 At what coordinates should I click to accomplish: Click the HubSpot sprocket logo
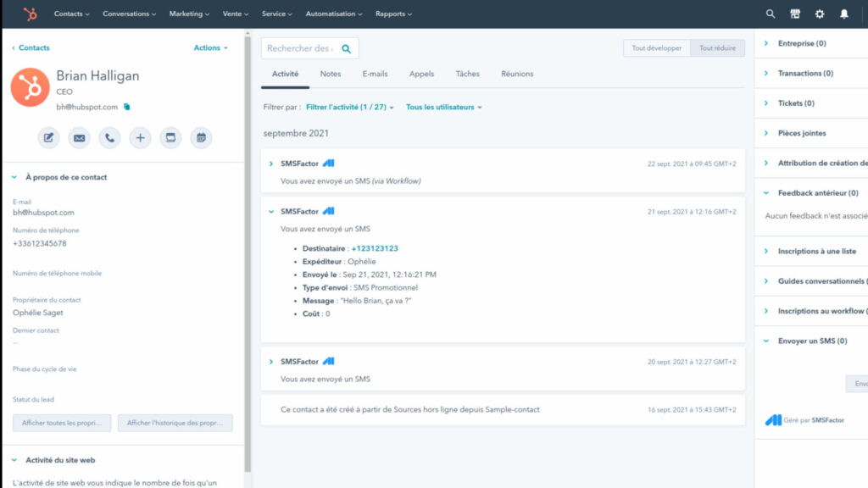(x=30, y=14)
